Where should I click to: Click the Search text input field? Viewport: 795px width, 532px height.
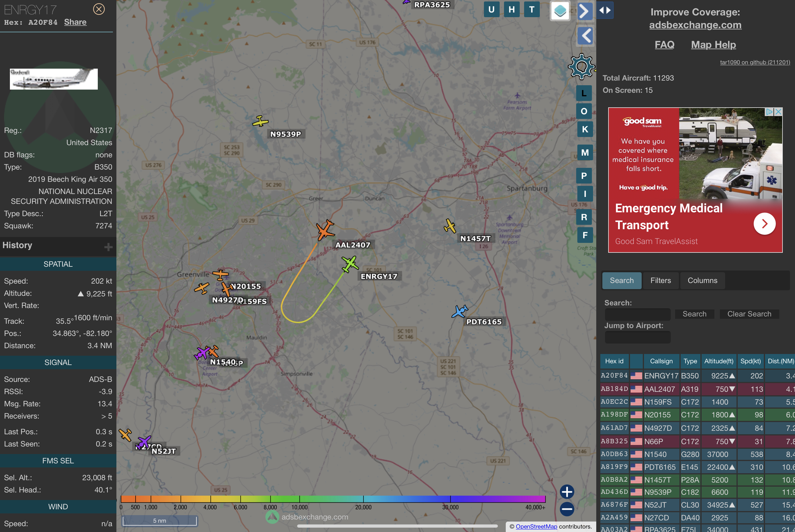638,314
